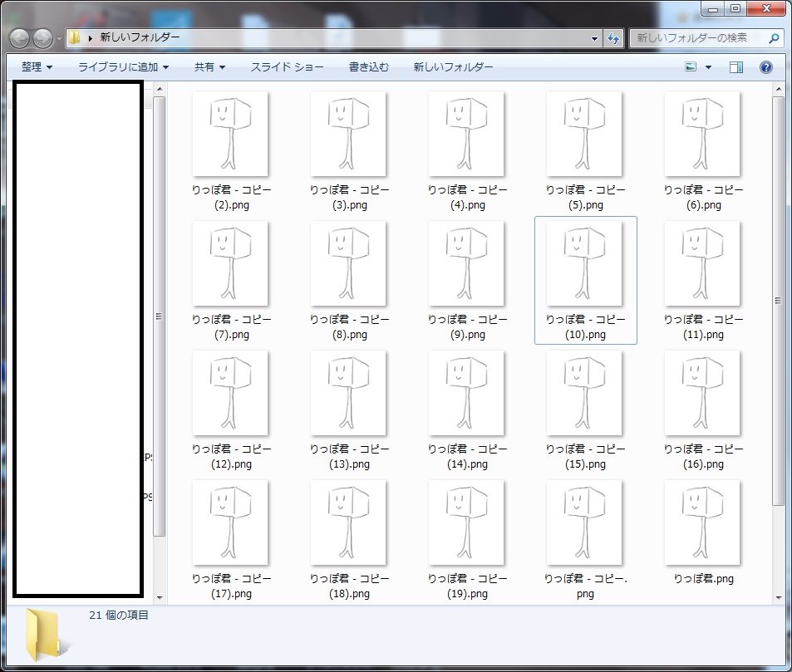
Task: Maximize the Explorer window
Action: pyautogui.click(x=735, y=8)
